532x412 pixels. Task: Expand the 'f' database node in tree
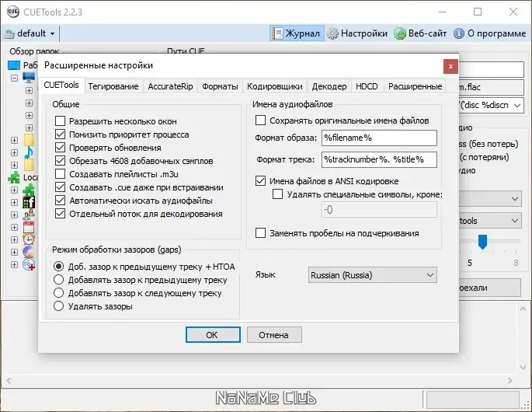click(14, 202)
